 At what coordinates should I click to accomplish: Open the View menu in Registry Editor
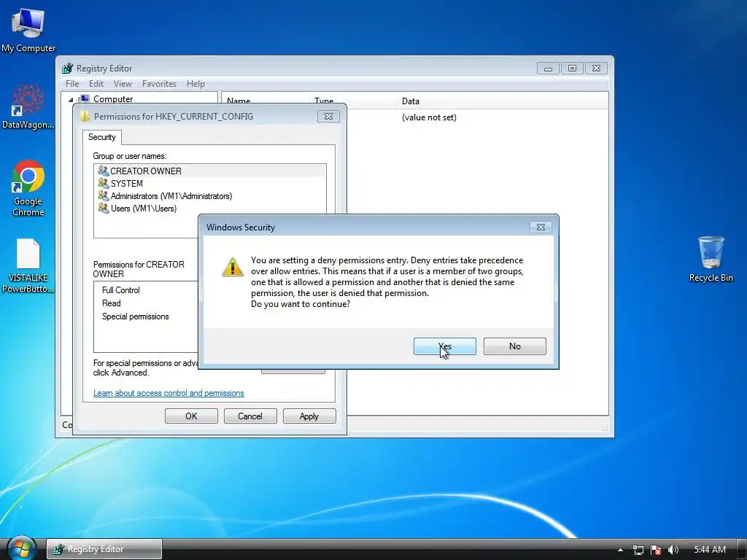point(123,84)
